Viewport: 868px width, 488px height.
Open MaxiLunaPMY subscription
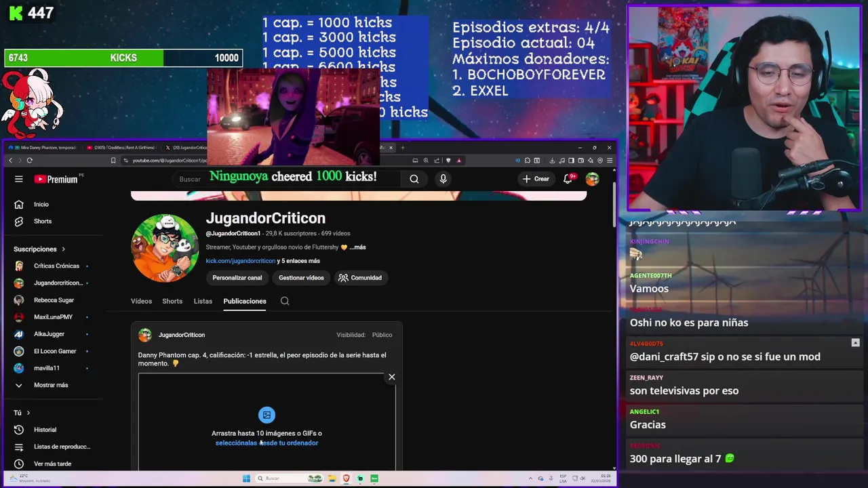pos(52,317)
